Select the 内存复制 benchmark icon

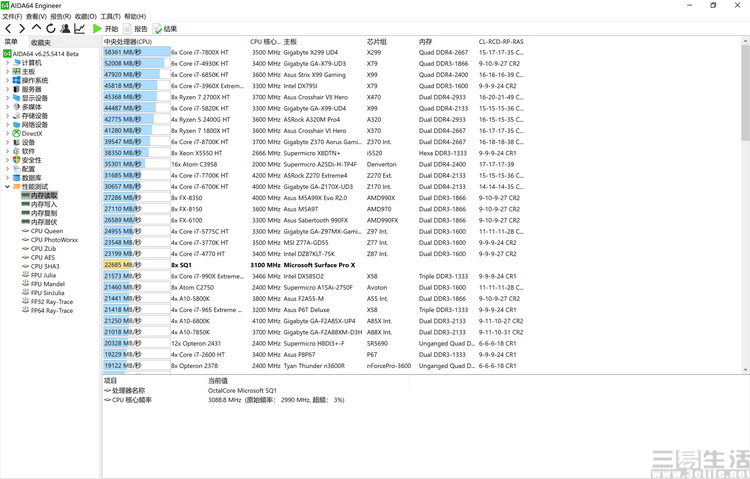[x=26, y=213]
